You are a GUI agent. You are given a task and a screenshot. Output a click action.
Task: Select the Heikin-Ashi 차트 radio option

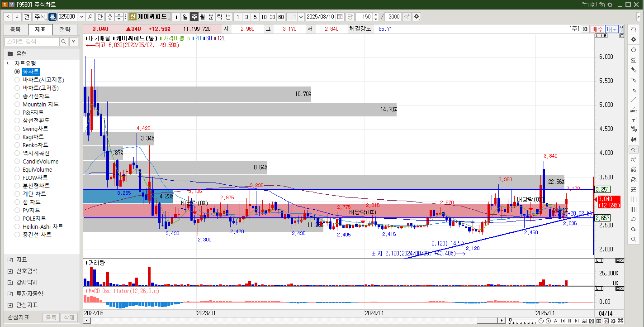point(17,226)
